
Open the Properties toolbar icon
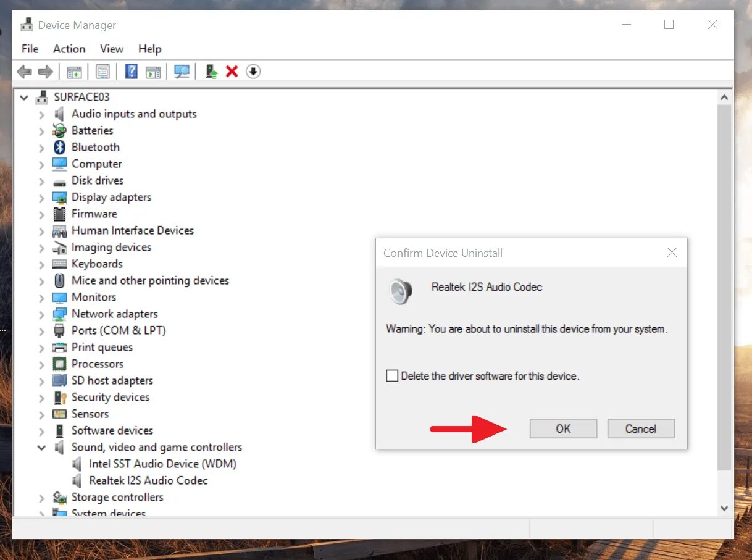click(x=102, y=72)
